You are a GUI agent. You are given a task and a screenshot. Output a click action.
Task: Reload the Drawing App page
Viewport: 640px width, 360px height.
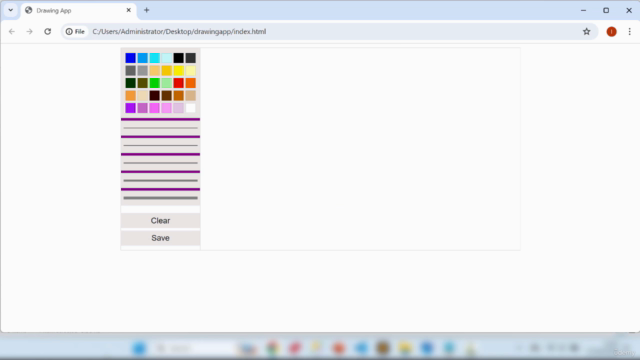click(48, 31)
